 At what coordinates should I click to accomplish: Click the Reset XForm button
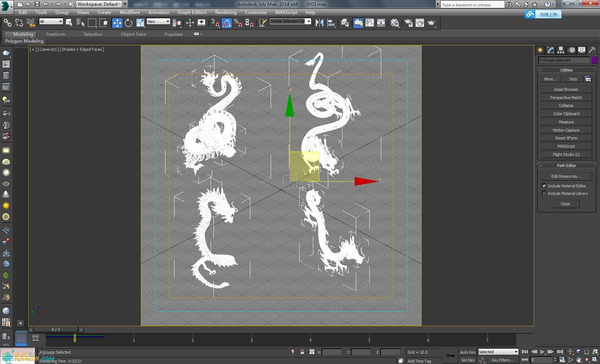[x=566, y=138]
